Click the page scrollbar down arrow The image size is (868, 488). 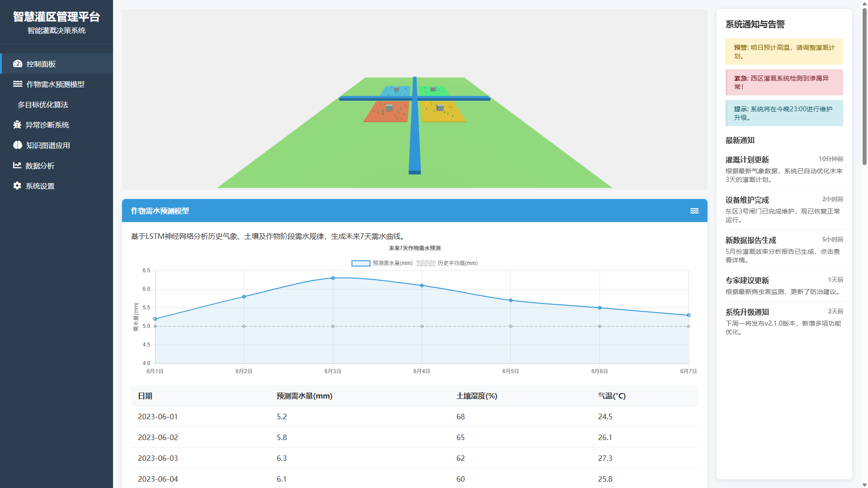coord(864,485)
